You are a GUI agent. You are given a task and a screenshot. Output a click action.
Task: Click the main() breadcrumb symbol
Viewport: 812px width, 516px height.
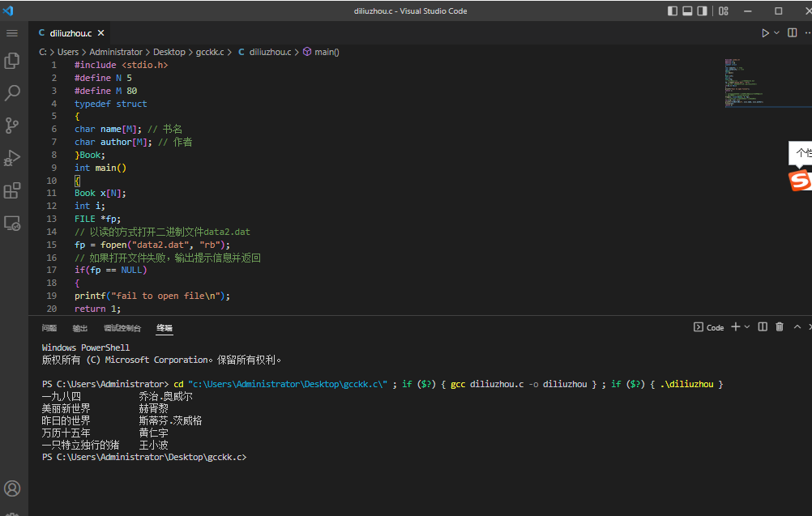[322, 52]
